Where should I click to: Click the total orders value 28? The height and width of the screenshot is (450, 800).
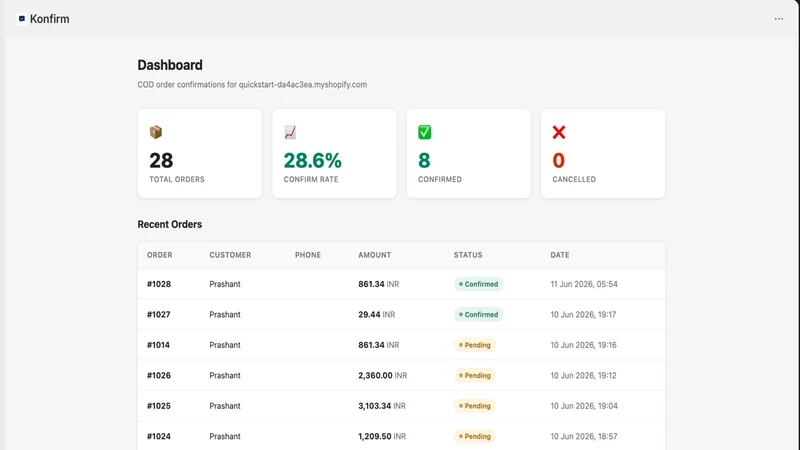click(x=161, y=161)
